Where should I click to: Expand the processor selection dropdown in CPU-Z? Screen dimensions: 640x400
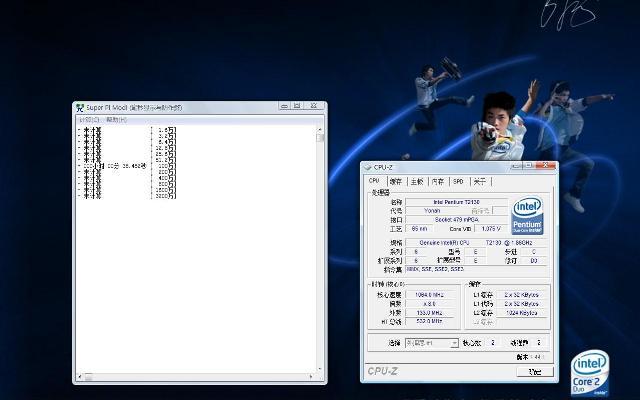pyautogui.click(x=454, y=342)
